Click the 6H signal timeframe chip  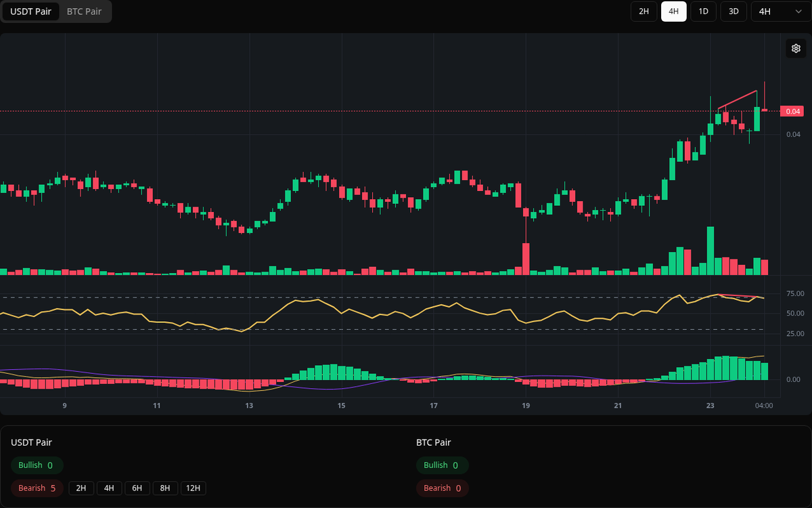coord(137,488)
